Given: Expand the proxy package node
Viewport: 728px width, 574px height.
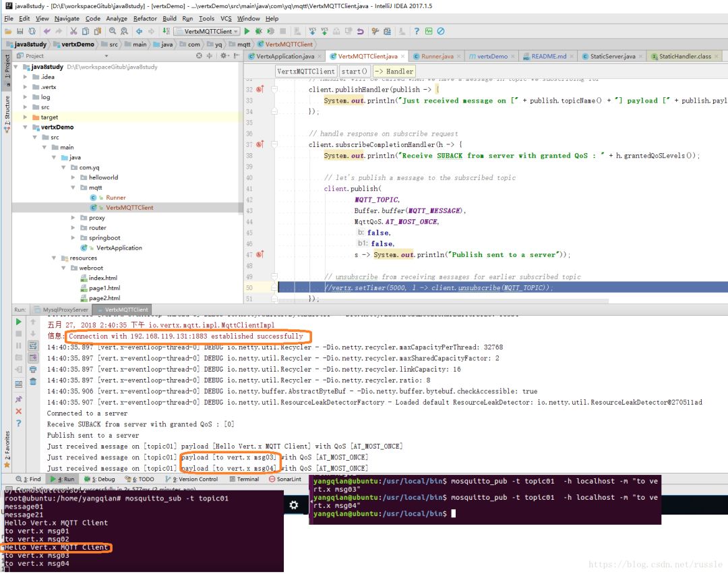Looking at the screenshot, I should [74, 217].
